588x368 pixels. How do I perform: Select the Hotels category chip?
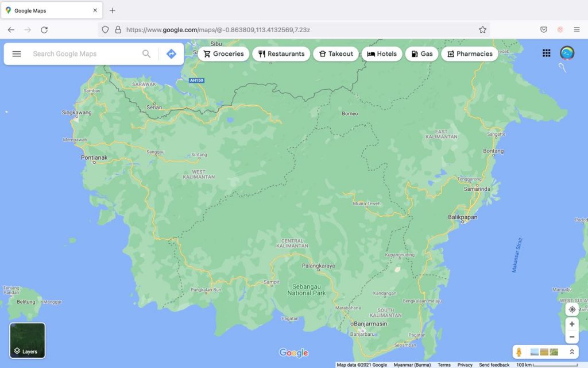[382, 54]
